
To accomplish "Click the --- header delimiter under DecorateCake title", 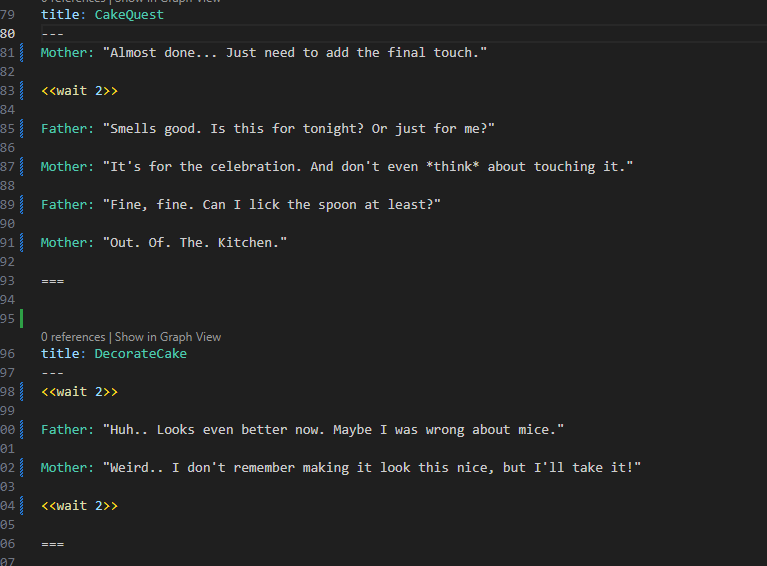I will 52,373.
